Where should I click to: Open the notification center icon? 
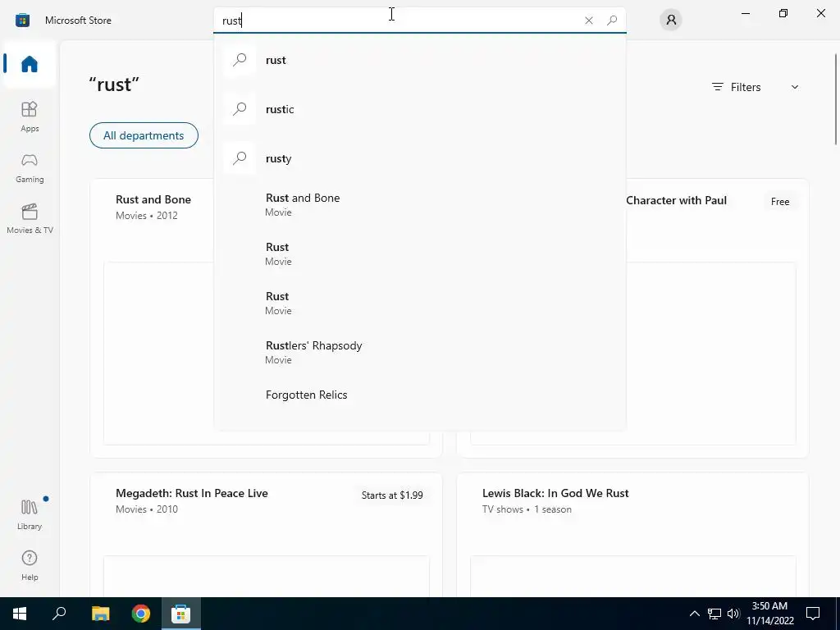(813, 614)
